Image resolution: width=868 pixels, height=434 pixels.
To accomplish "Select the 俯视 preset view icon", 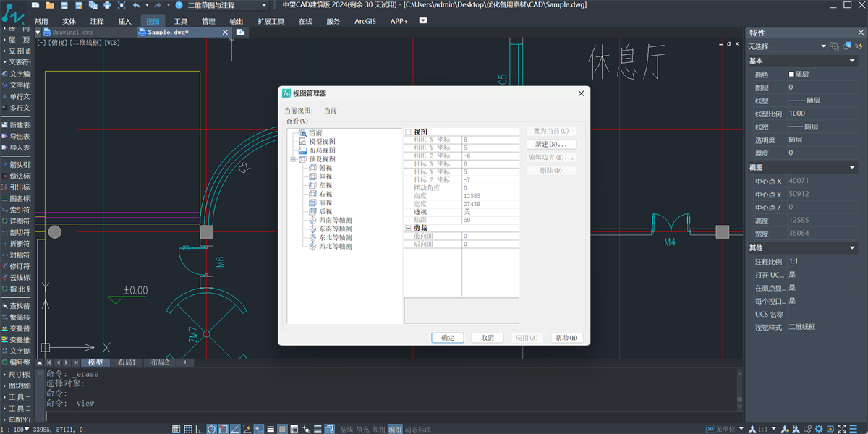I will (312, 168).
